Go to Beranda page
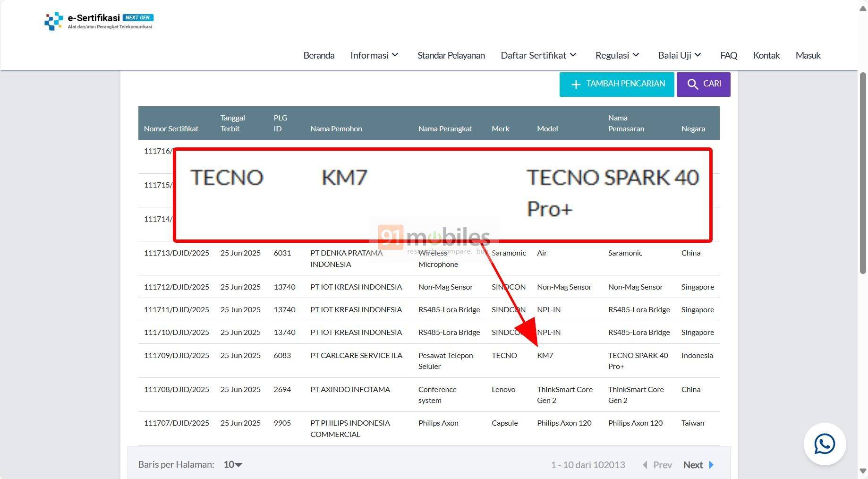Viewport: 868px width, 479px height. [319, 55]
